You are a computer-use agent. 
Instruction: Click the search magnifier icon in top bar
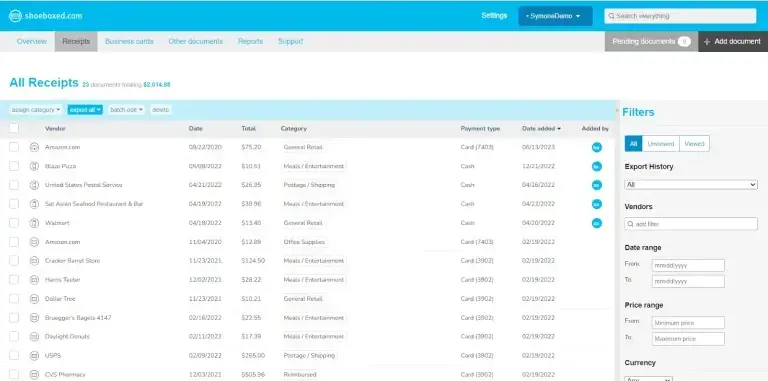611,16
